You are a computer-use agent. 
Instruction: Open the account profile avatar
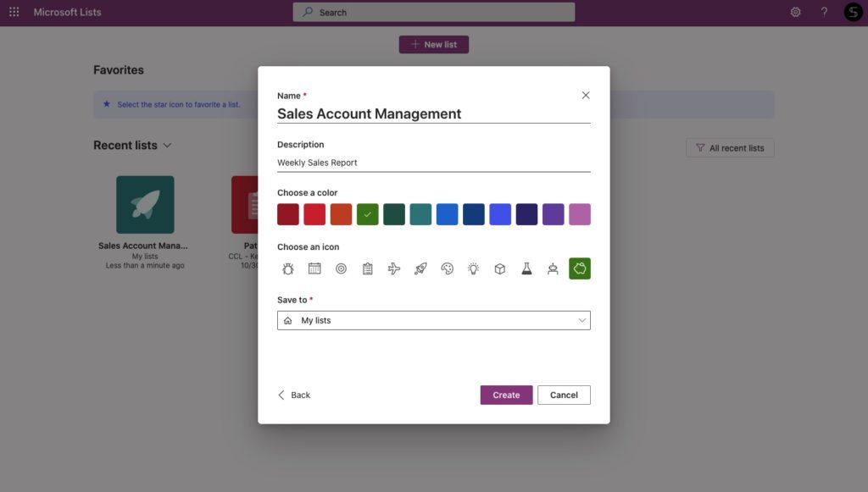853,12
